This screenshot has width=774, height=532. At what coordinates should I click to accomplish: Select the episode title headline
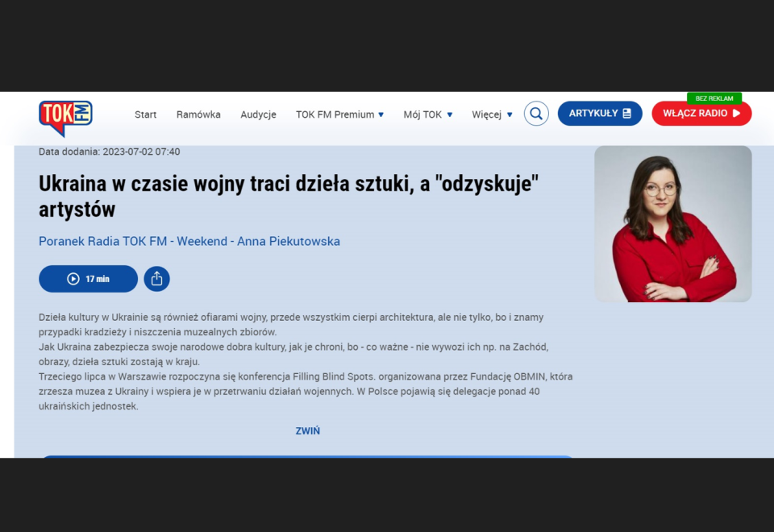pyautogui.click(x=289, y=196)
